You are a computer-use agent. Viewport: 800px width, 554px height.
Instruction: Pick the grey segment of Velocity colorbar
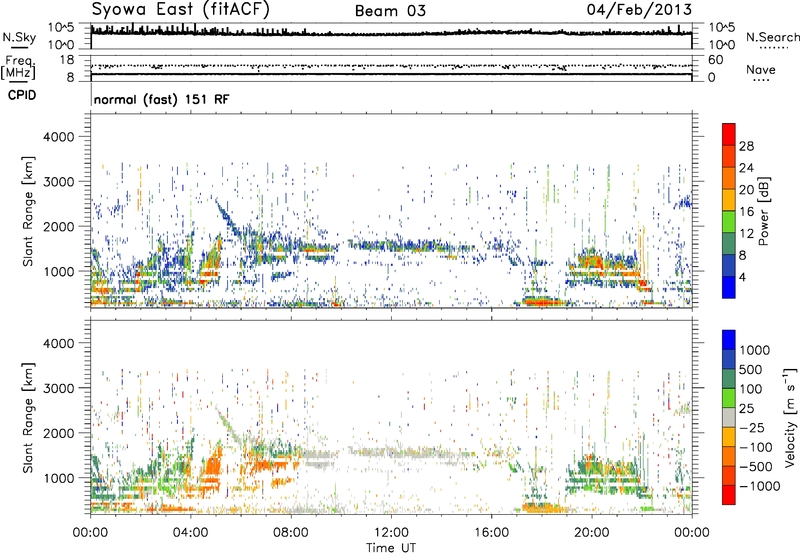(729, 417)
